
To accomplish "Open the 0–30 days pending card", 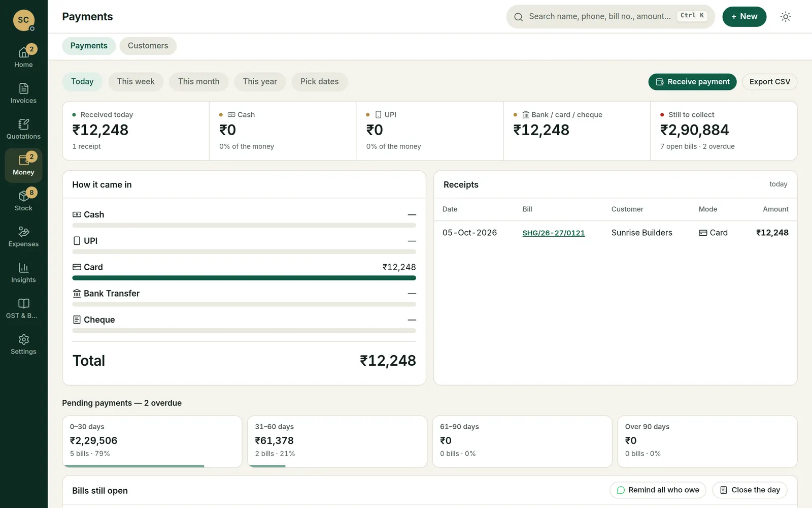I will click(152, 441).
